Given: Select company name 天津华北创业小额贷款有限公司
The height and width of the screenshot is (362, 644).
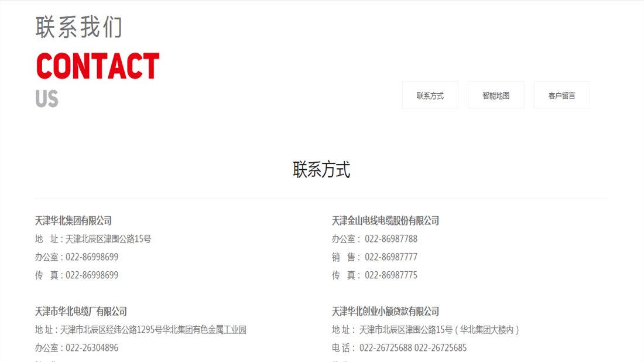Looking at the screenshot, I should coord(385,312).
